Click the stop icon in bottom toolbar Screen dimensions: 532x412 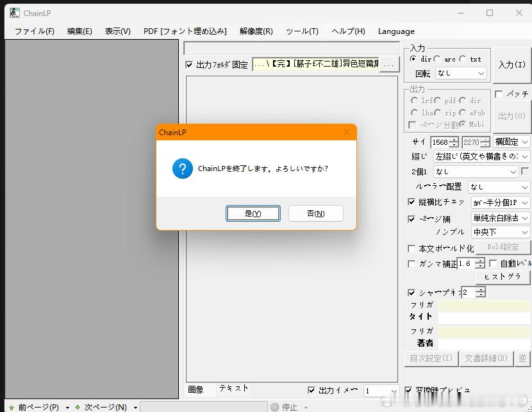275,407
